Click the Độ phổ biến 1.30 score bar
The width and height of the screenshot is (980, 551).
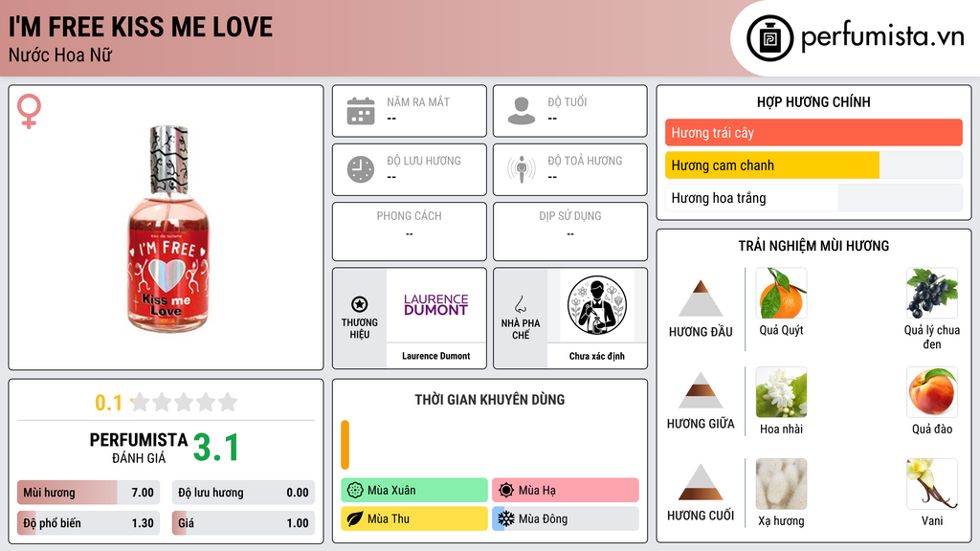pyautogui.click(x=88, y=523)
